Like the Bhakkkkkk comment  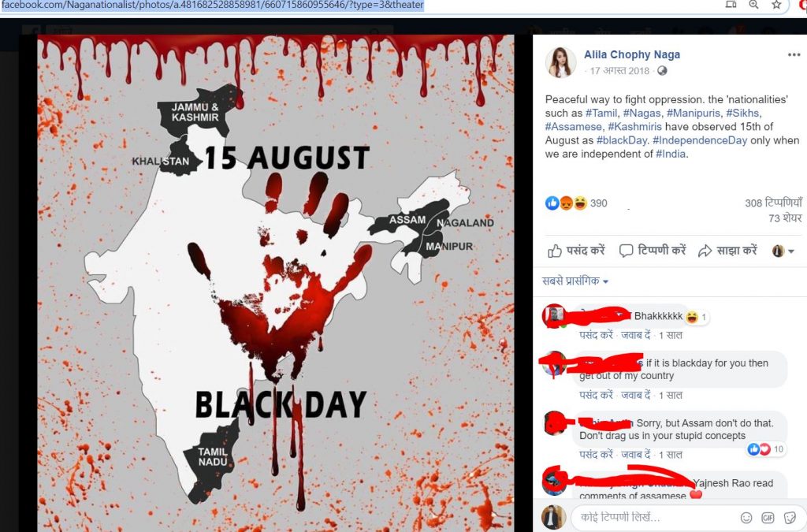(x=596, y=335)
